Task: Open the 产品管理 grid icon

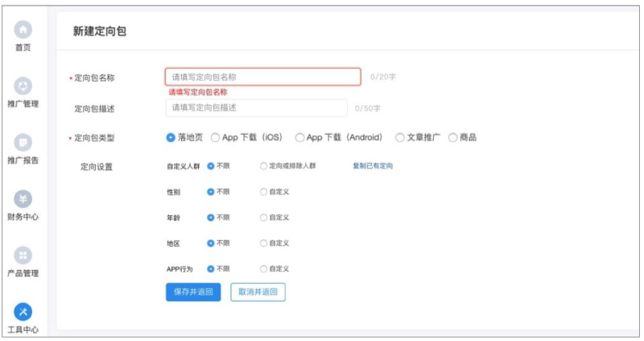Action: pos(23,256)
